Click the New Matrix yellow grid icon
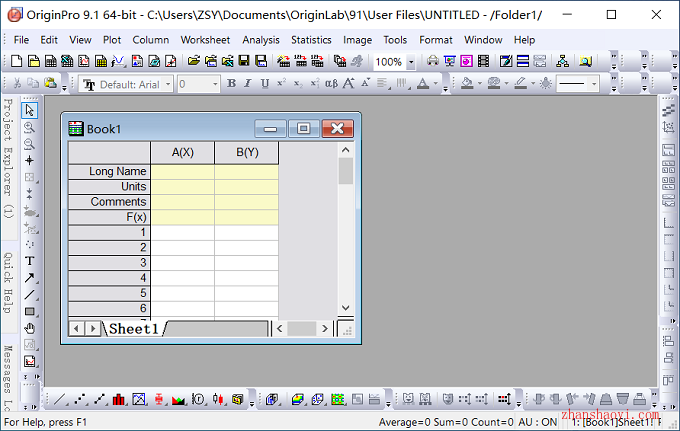The image size is (680, 431). (x=101, y=61)
